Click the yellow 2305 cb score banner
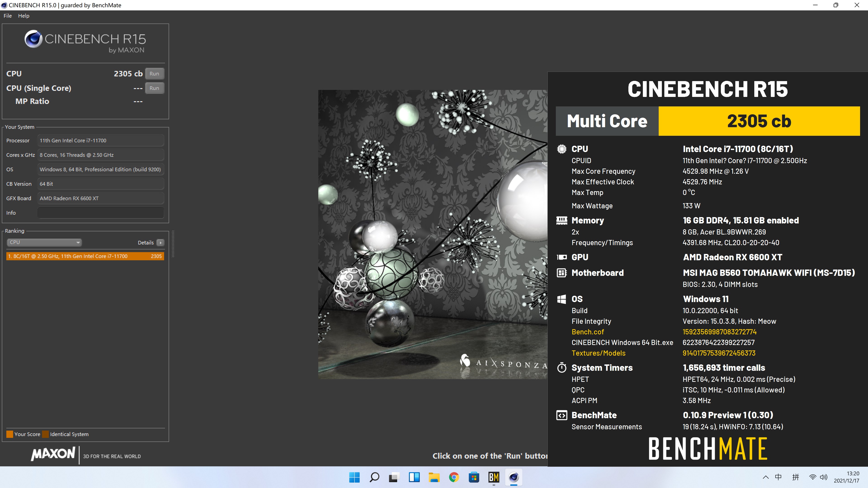Screen dimensions: 868x488 pyautogui.click(x=759, y=121)
